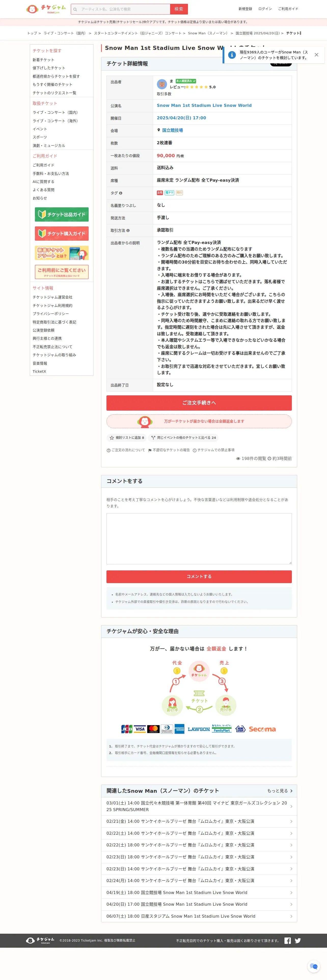Click the VISA card logo
The image size is (327, 980).
coord(140,729)
